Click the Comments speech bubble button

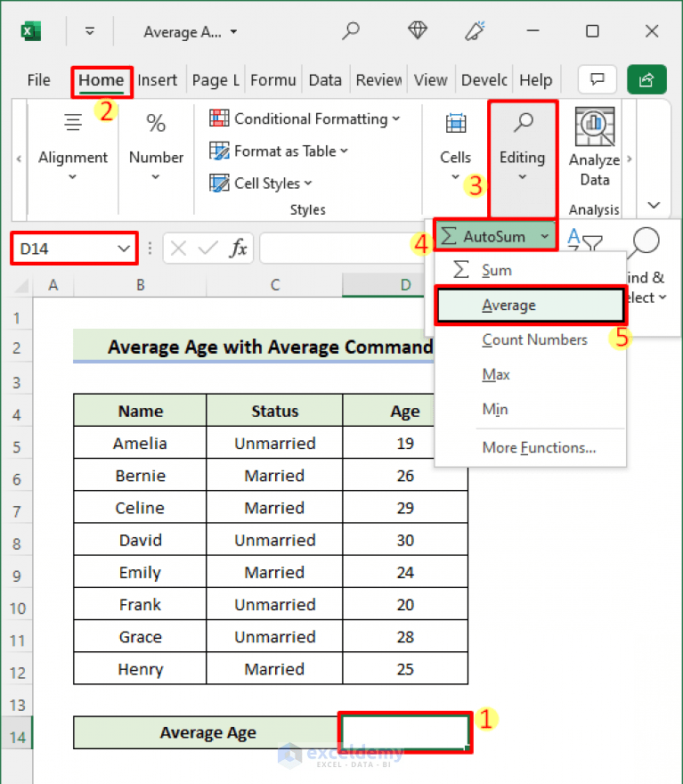pos(597,79)
